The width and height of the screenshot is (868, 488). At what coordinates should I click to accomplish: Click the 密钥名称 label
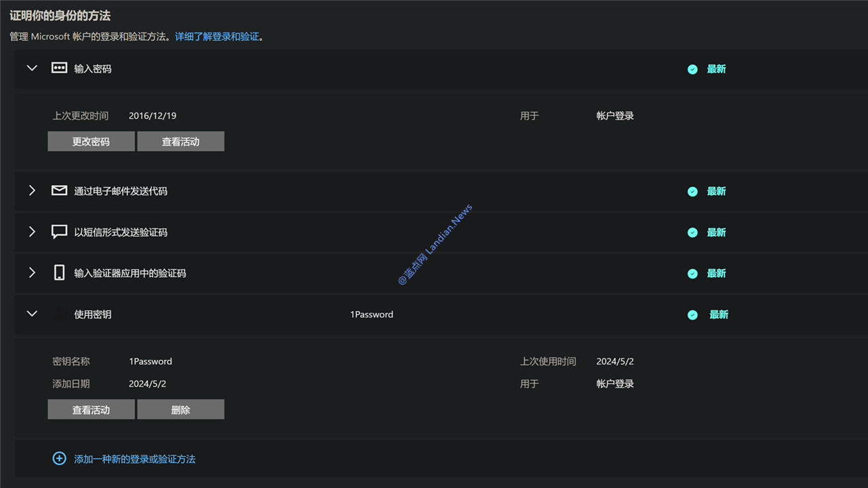click(71, 361)
